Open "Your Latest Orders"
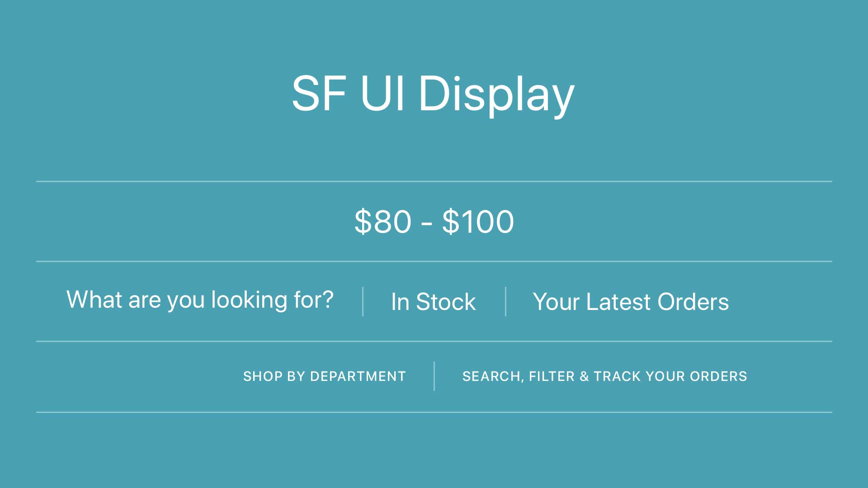Viewport: 868px width, 488px height. point(631,302)
